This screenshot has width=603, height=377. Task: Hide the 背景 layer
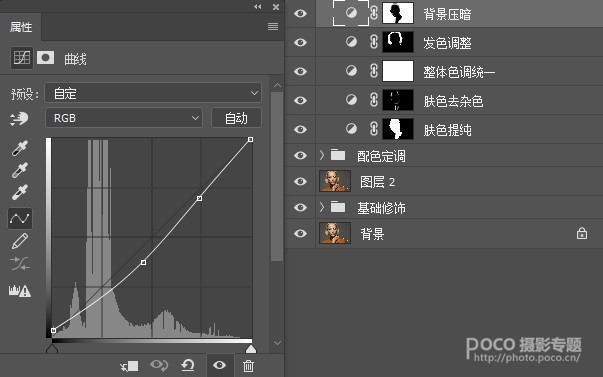click(x=300, y=233)
